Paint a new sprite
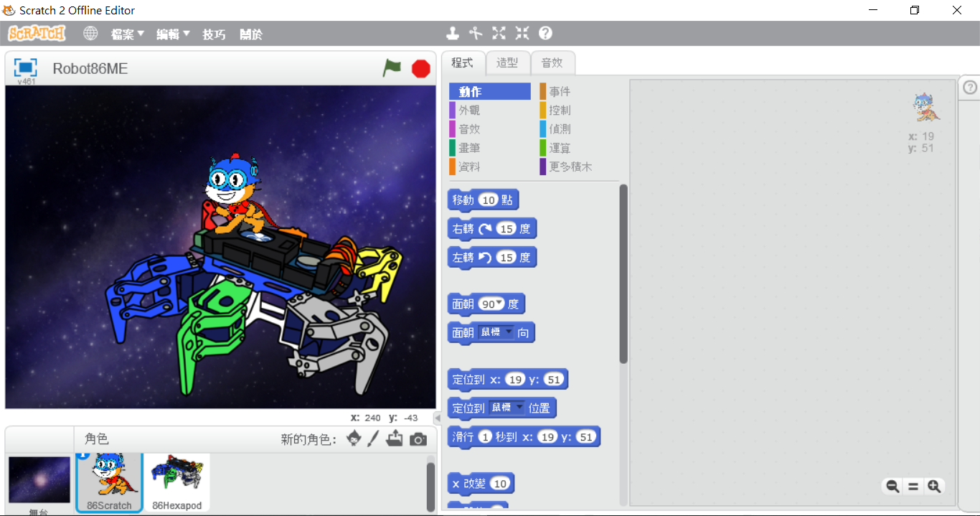Image resolution: width=980 pixels, height=516 pixels. [373, 438]
